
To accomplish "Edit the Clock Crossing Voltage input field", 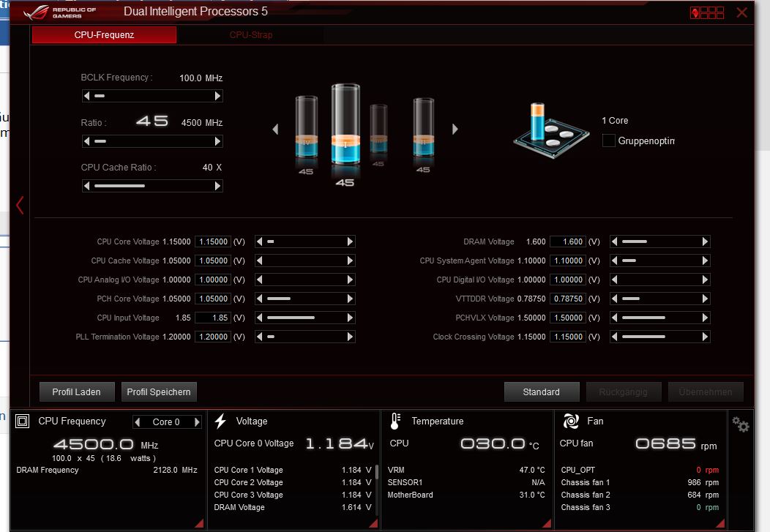I will click(568, 337).
